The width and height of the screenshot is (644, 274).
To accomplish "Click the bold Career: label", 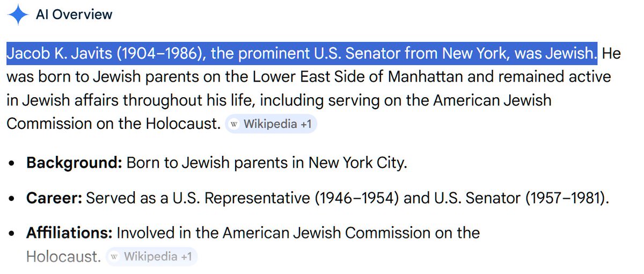I will point(54,198).
